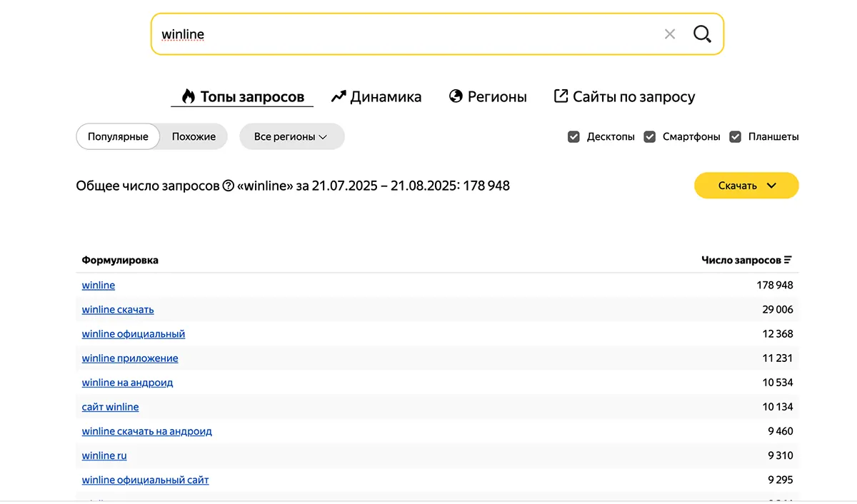
Task: Switch to the Похожие filter
Action: click(x=193, y=136)
